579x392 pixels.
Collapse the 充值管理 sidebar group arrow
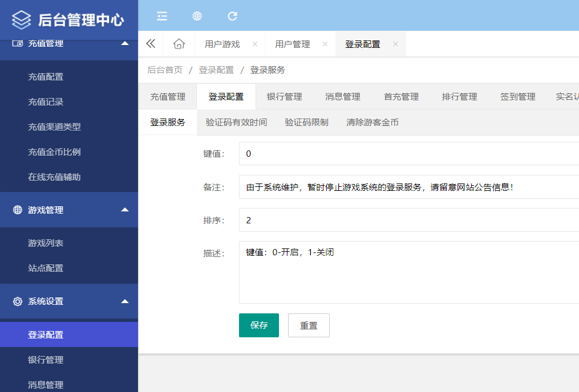click(x=125, y=43)
